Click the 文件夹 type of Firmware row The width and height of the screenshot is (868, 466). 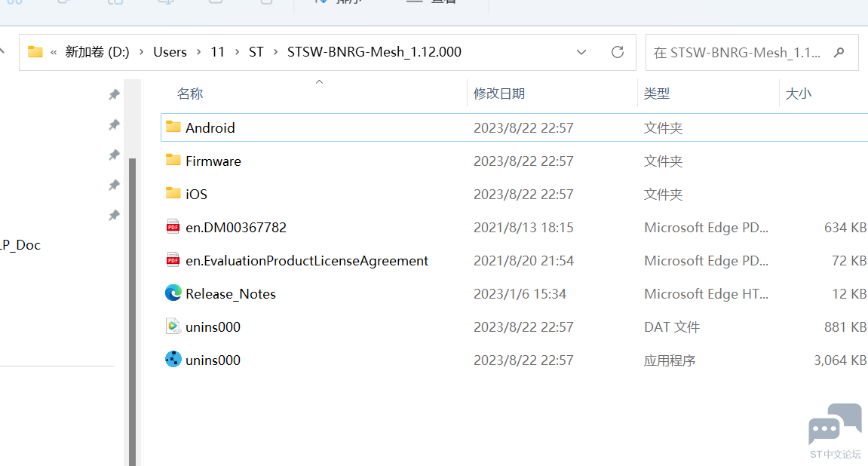(663, 161)
